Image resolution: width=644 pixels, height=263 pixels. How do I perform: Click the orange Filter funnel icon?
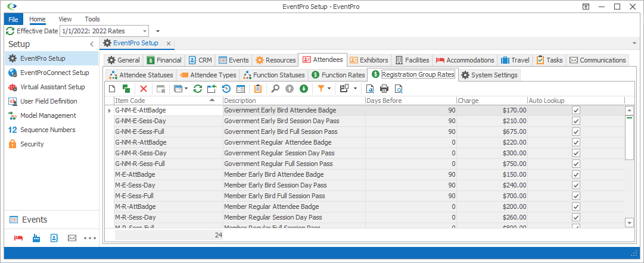(x=321, y=88)
